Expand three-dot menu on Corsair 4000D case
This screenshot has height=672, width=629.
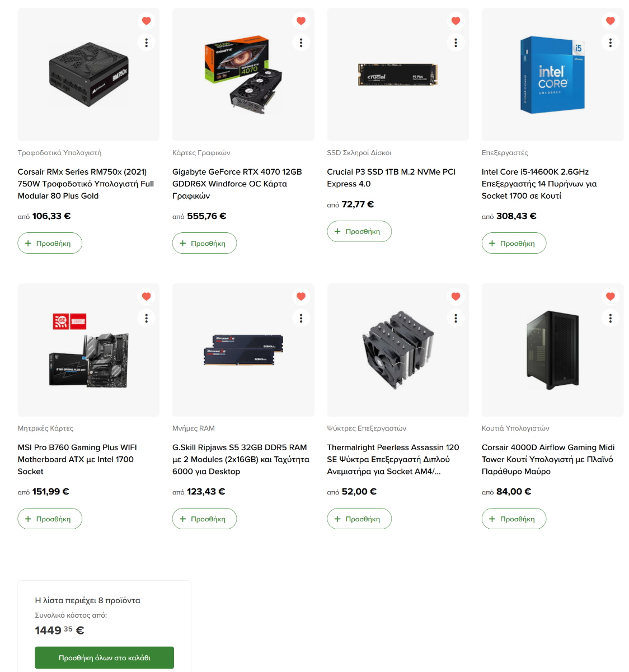point(611,318)
